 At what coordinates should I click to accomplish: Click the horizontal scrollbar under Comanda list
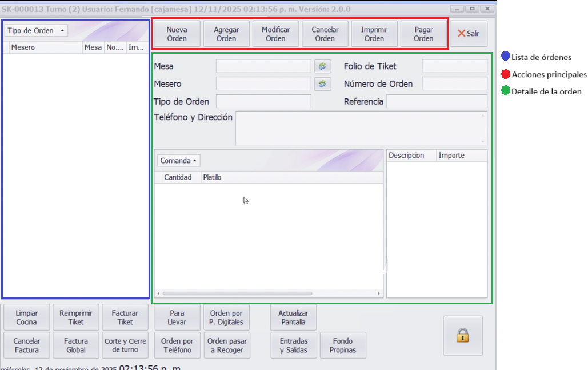[x=237, y=293]
